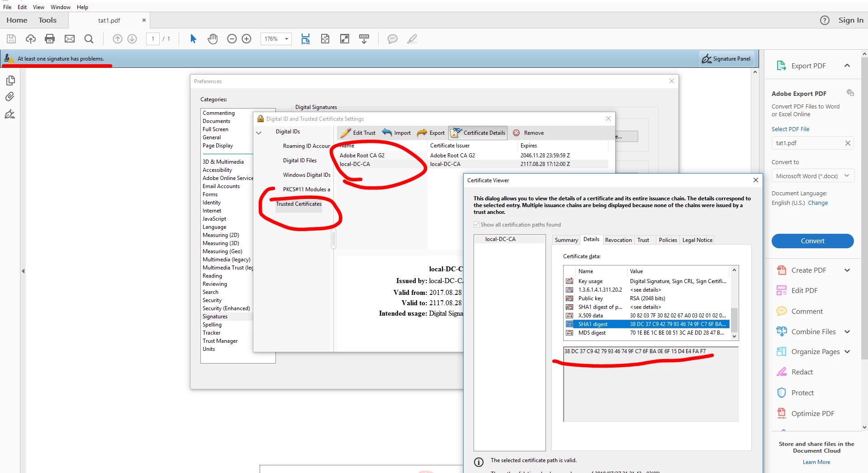Collapse left navigation pane arrow
Screen dimensions: 868x473
pos(23,271)
